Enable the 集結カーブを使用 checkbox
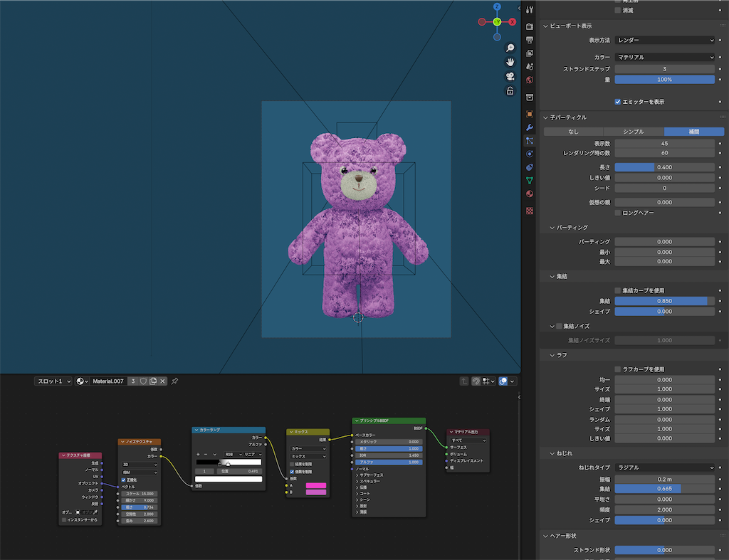Viewport: 729px width, 560px height. (618, 290)
